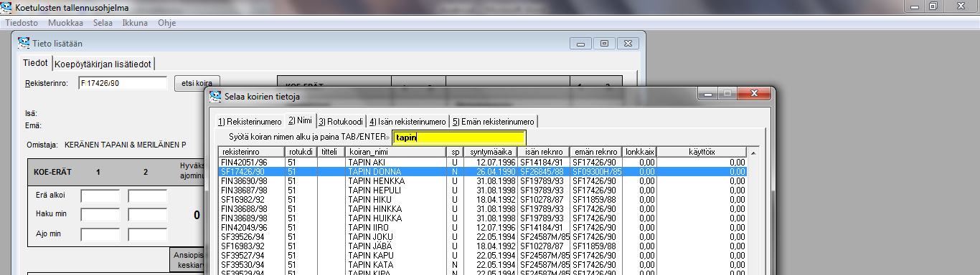Select the TAPIN HINKKA row

pos(483,209)
